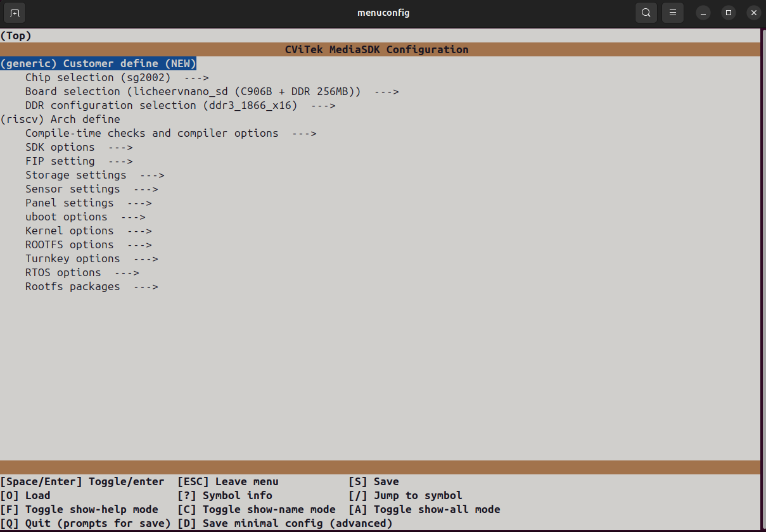The image size is (766, 532).
Task: Enter the RTOS options submenu
Action: [x=82, y=272]
